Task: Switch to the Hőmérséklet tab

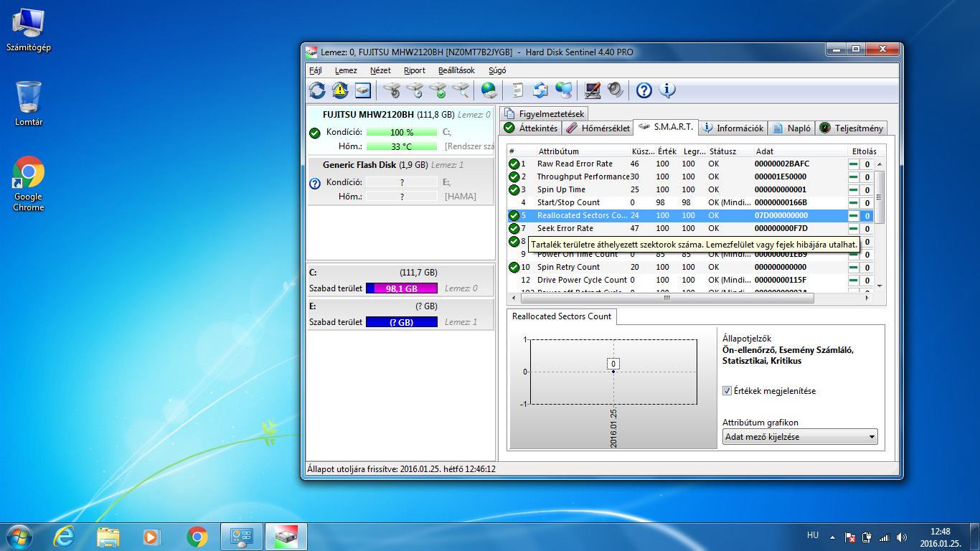Action: [598, 128]
